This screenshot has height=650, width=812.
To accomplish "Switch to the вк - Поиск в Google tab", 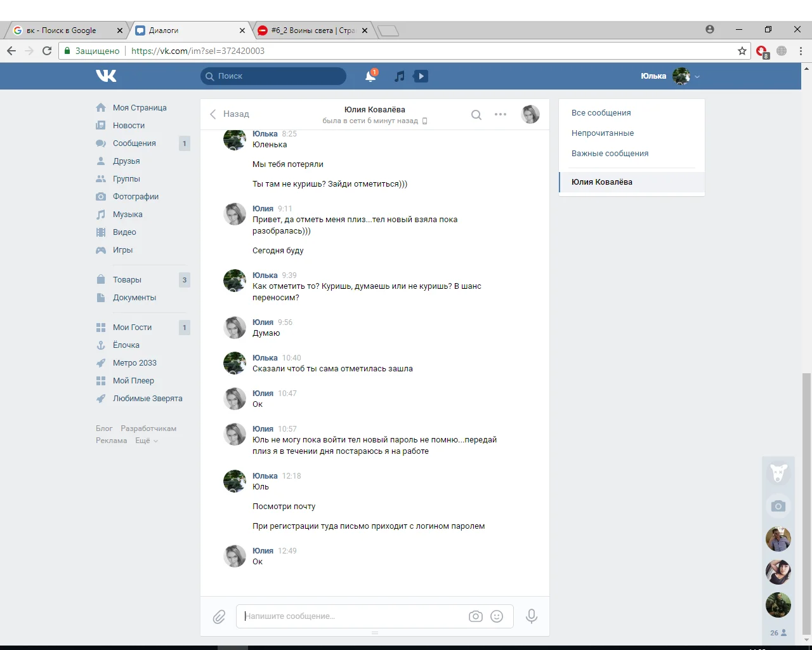I will tap(63, 30).
